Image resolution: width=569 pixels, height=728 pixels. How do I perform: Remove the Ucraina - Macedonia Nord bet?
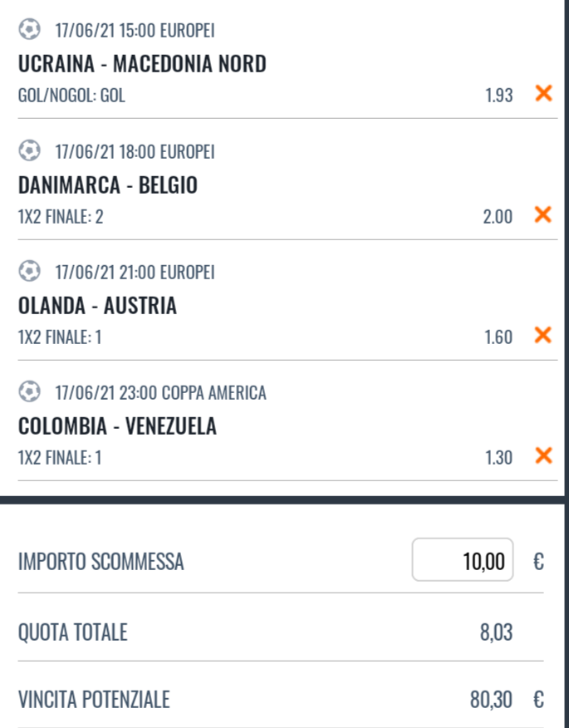(543, 94)
